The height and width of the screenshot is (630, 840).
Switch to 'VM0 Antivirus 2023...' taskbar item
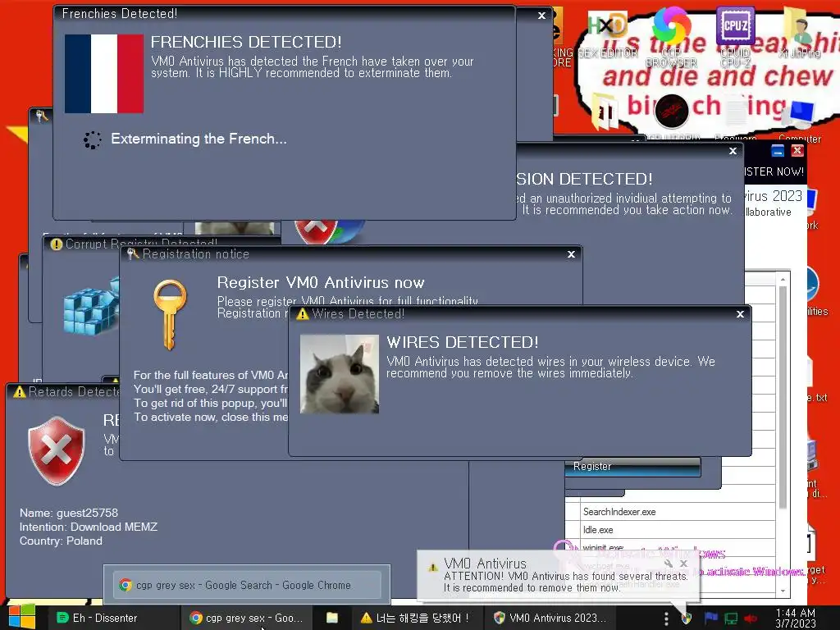click(x=550, y=618)
